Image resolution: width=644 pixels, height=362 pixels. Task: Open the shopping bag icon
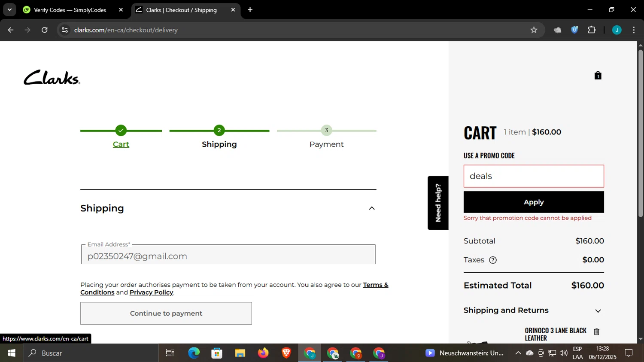point(598,76)
